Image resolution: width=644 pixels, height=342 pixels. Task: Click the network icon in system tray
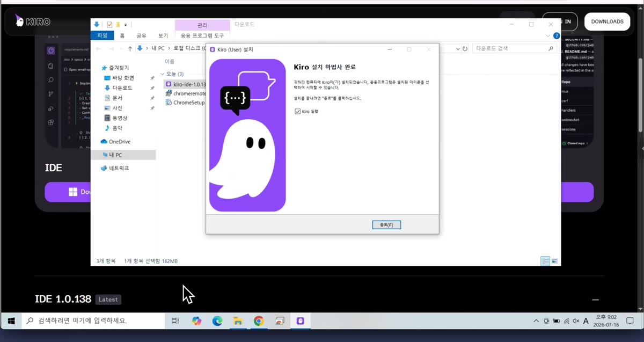coord(566,321)
